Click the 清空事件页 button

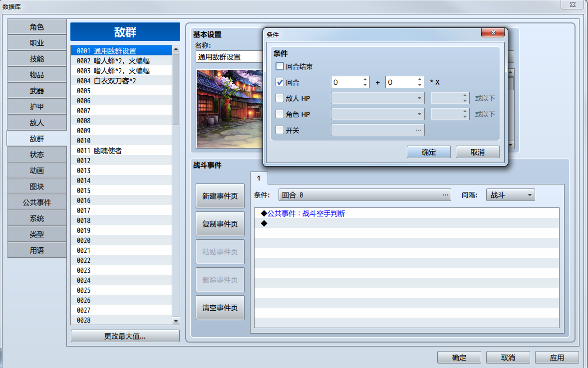pyautogui.click(x=220, y=308)
